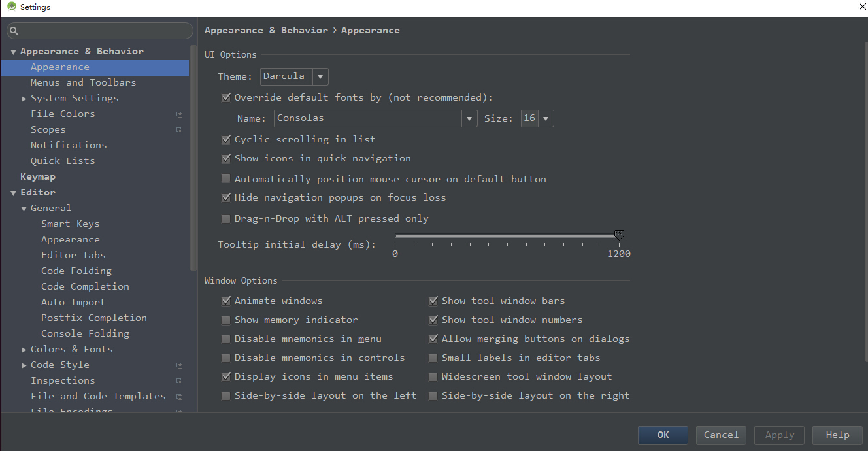Open the Theme Darcula dropdown
868x451 pixels.
click(294, 76)
